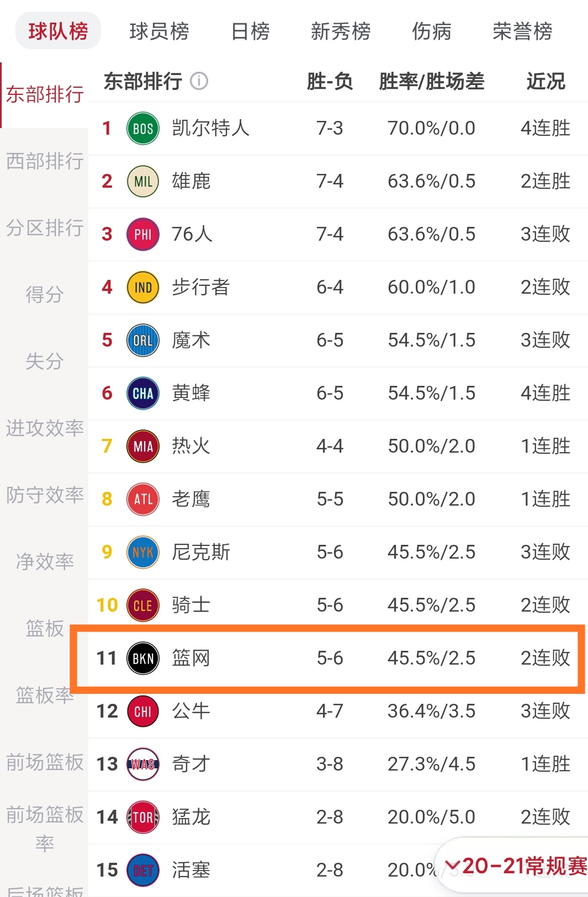Expand the 20-21常规赛 season selector
Screen dimensions: 588x897
[x=513, y=866]
